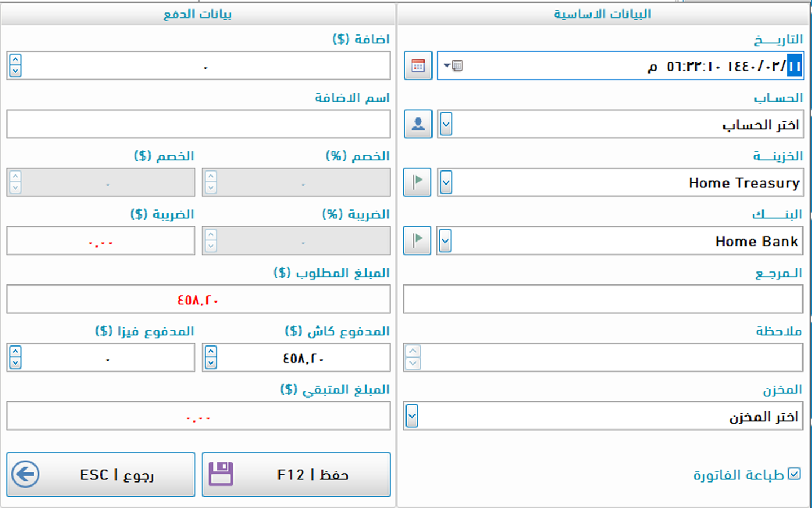Increase the المدفوع فيزا ($) value with up arrow

[x=16, y=351]
